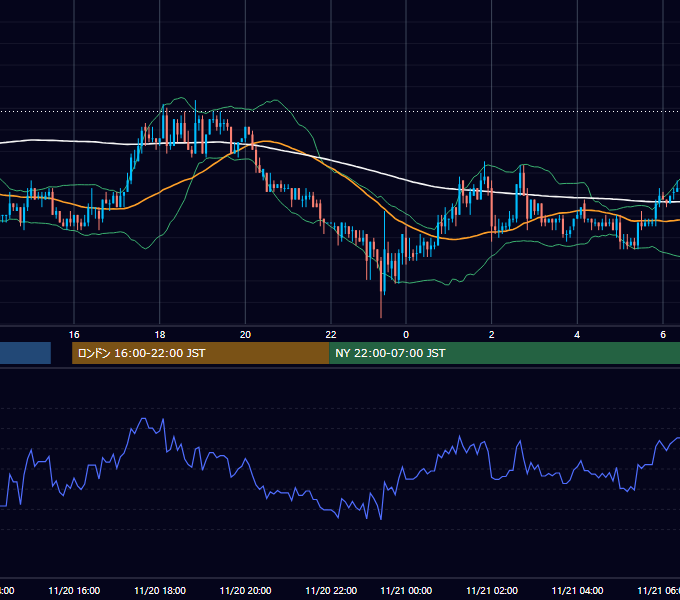Screen dimensions: 680x600
Task: Click the 20 hour axis label
Action: pyautogui.click(x=245, y=335)
